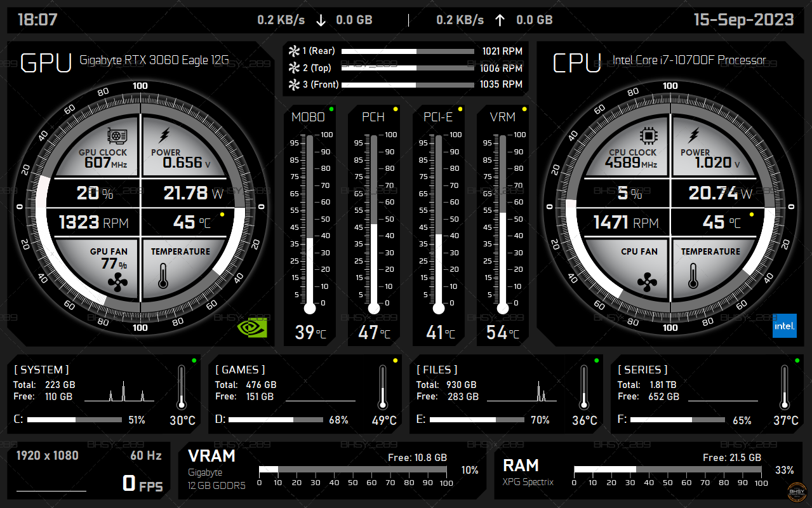Click the fan icon for 1 (Rear)
The image size is (812, 508).
(294, 51)
